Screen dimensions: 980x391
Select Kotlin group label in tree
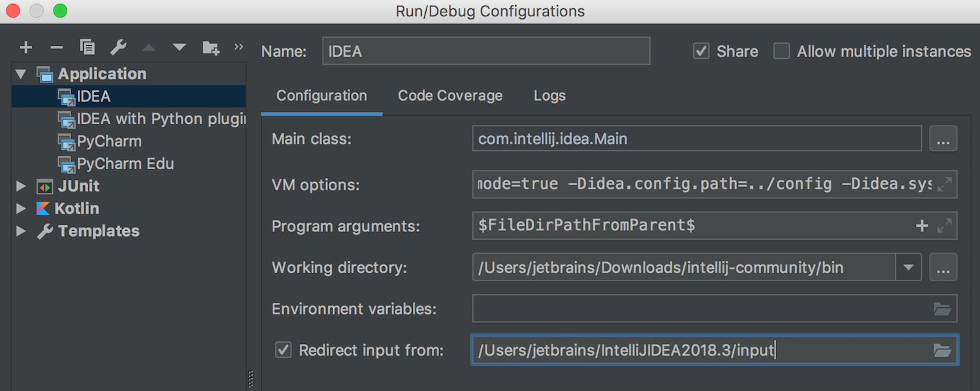(x=76, y=209)
